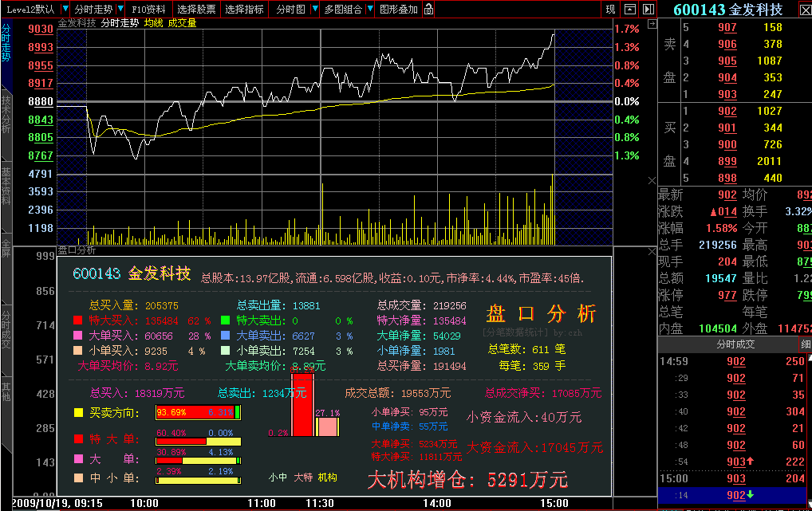Click the 细 detail button
This screenshot has width=812, height=511.
pos(806,344)
